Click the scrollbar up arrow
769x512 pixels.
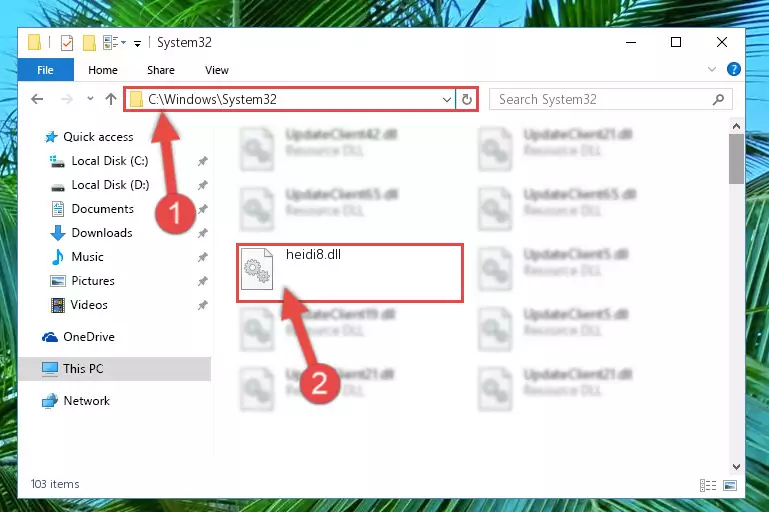click(736, 127)
